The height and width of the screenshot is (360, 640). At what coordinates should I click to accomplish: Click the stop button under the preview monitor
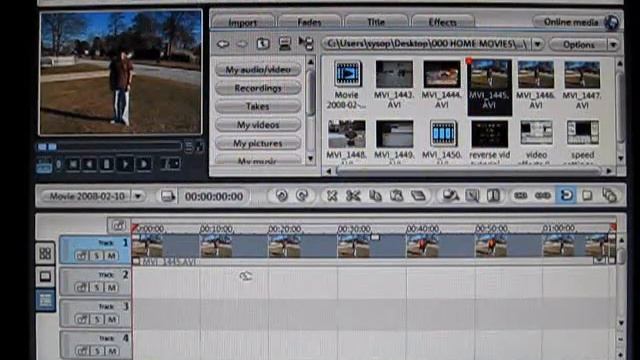point(107,164)
